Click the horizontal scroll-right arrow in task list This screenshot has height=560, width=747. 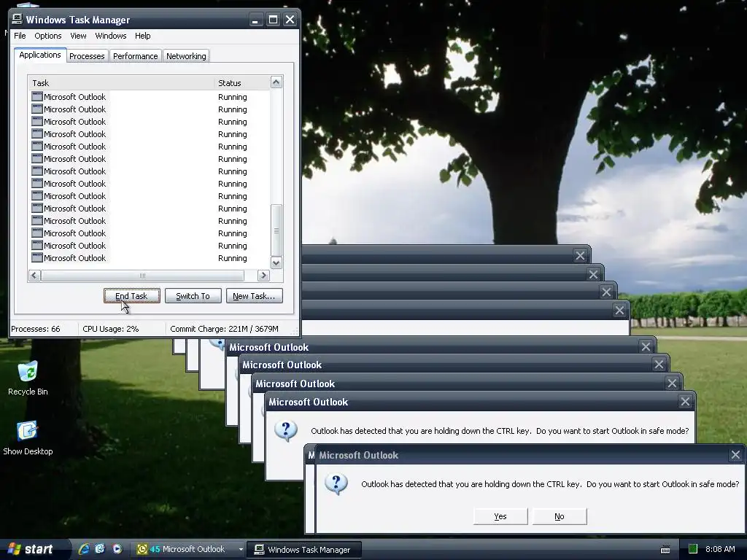click(263, 275)
